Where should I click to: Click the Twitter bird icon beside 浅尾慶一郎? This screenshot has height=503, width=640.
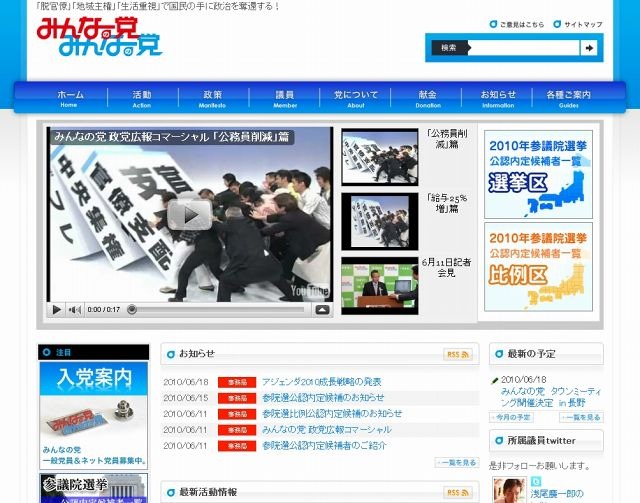point(536,482)
